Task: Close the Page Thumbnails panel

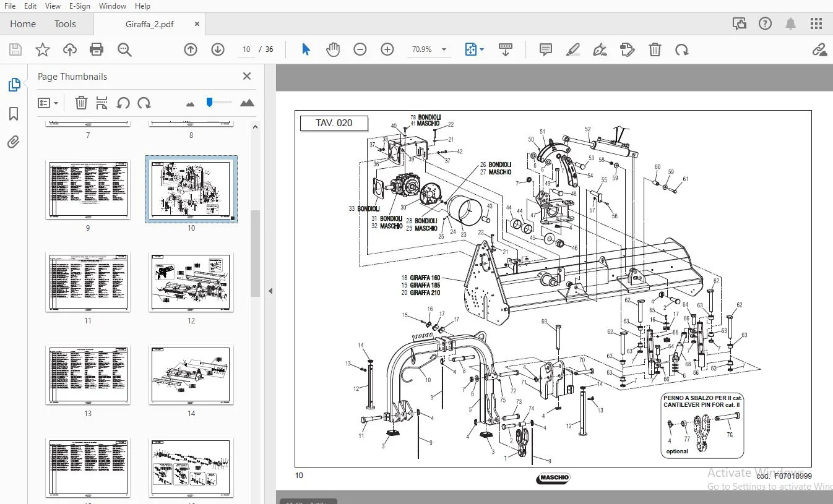Action: 247,76
